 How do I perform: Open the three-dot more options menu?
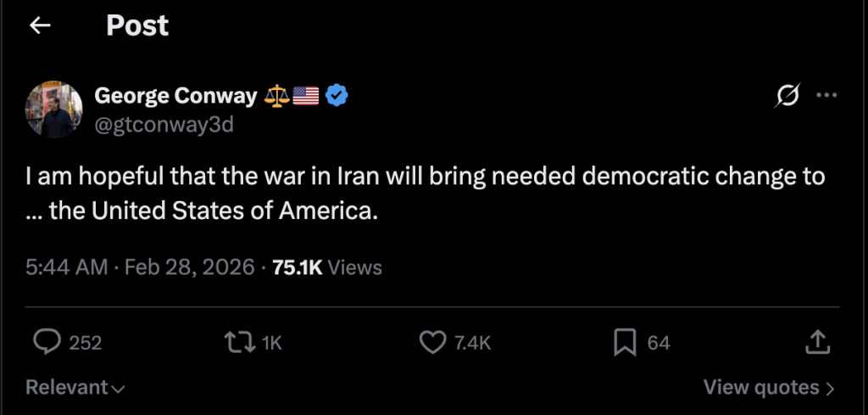[x=826, y=96]
